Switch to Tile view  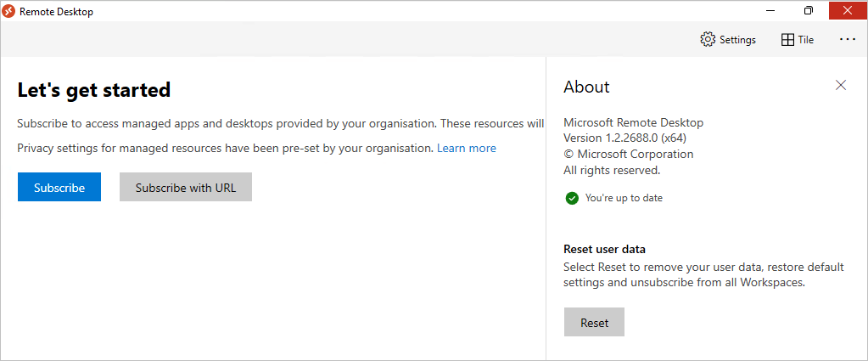pos(797,40)
